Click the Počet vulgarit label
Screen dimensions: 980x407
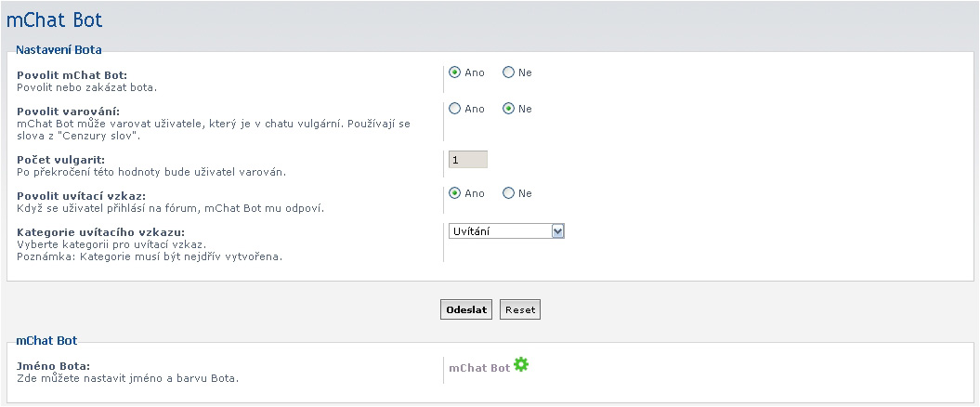tap(60, 160)
